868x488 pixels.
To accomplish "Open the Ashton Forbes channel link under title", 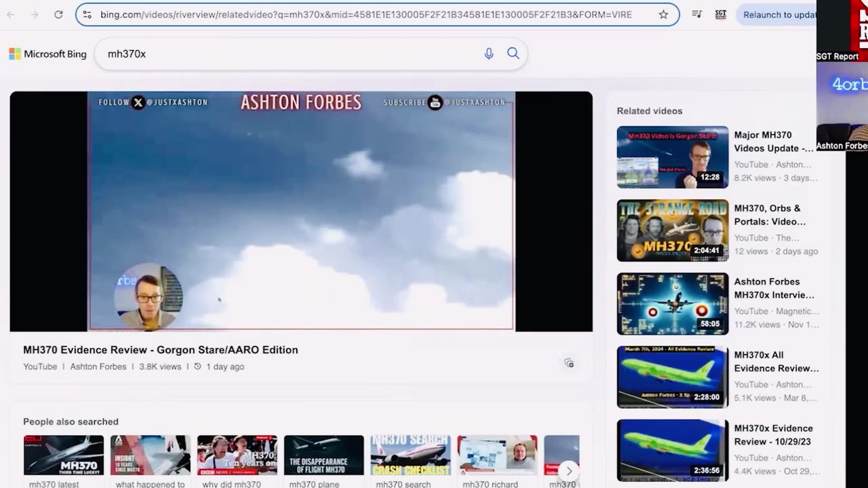I will pyautogui.click(x=98, y=367).
